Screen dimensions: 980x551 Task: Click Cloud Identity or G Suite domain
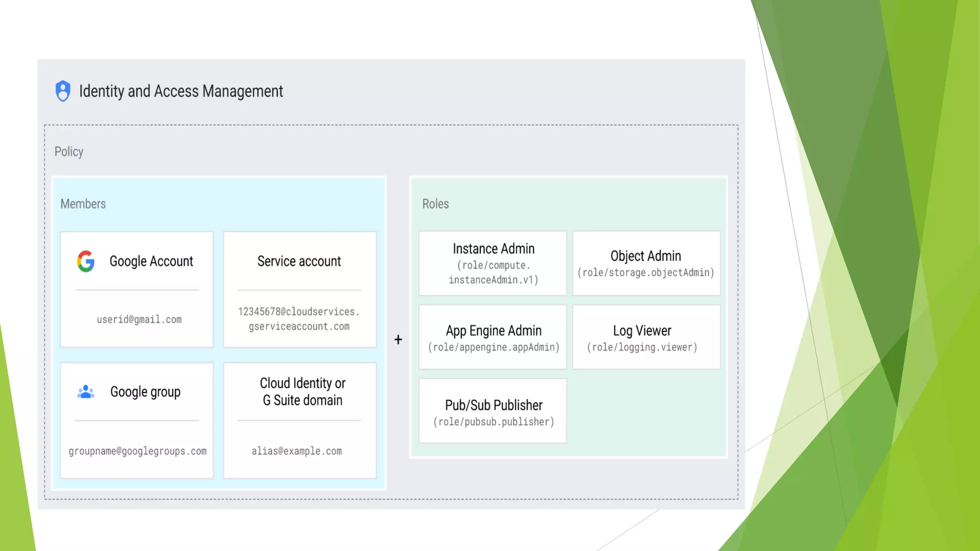(x=302, y=391)
